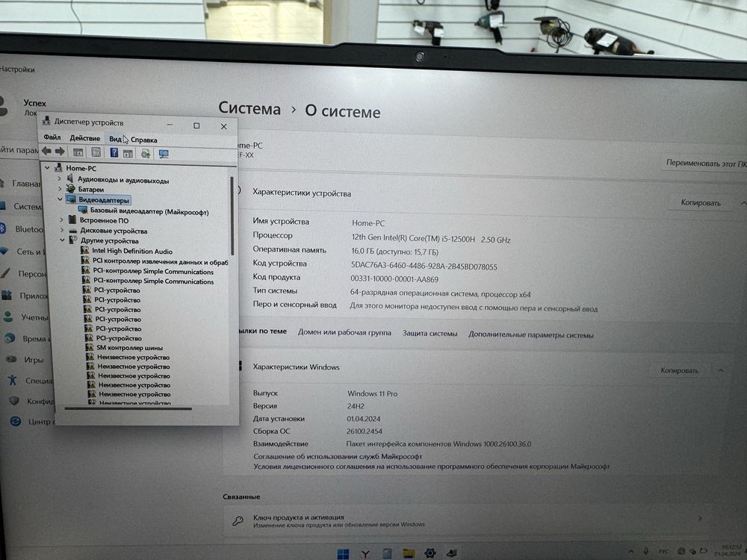Open the Условия лицензионного соглашения link
This screenshot has height=560, width=747.
[x=431, y=466]
